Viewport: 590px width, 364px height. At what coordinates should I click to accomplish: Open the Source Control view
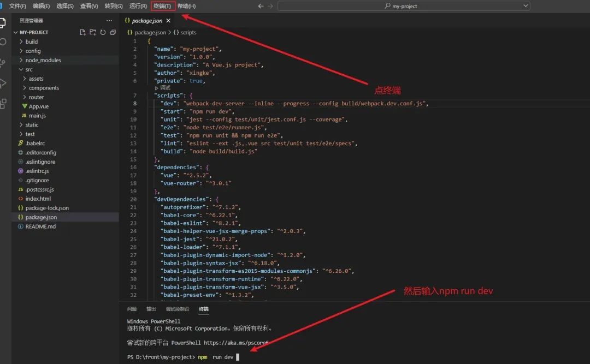(x=2, y=62)
